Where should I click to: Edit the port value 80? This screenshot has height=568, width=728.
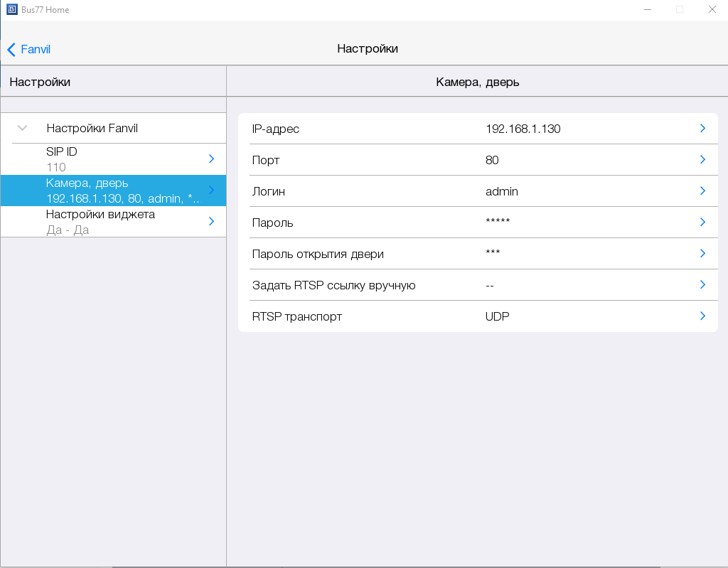tap(492, 160)
